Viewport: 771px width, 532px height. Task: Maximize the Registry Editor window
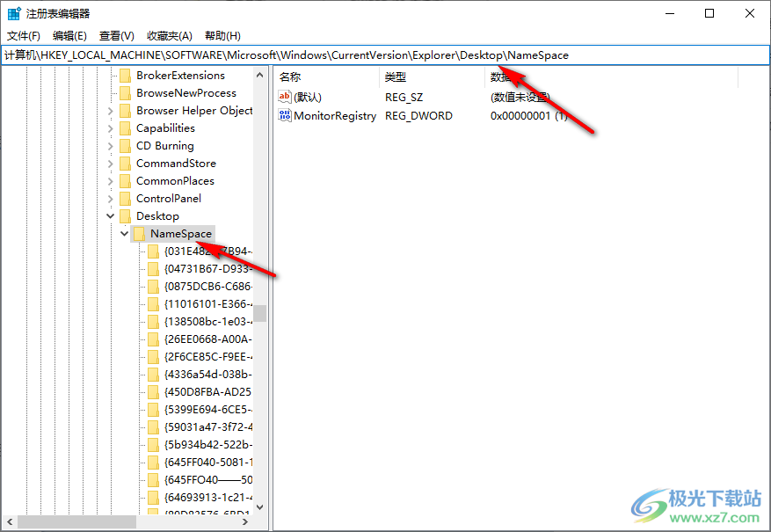tap(709, 13)
